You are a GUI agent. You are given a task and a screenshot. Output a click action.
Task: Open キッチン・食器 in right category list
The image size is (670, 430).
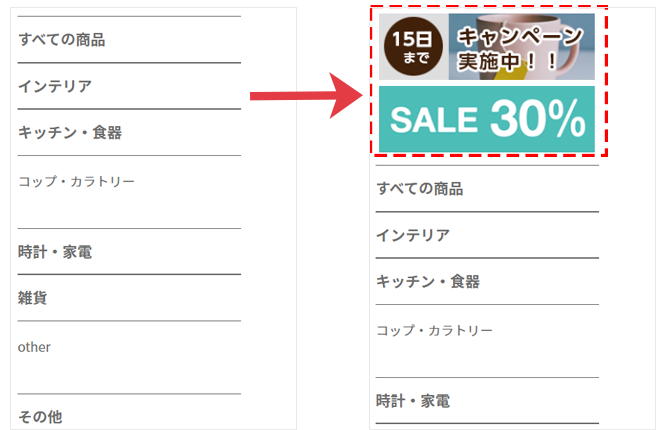tap(428, 281)
